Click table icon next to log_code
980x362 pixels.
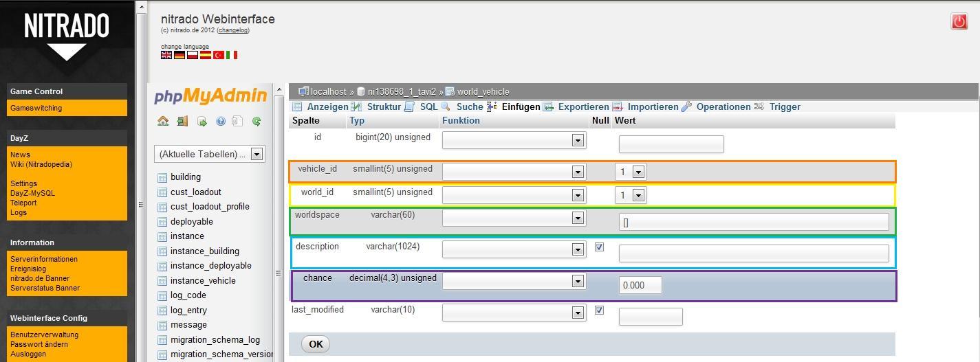tap(162, 295)
